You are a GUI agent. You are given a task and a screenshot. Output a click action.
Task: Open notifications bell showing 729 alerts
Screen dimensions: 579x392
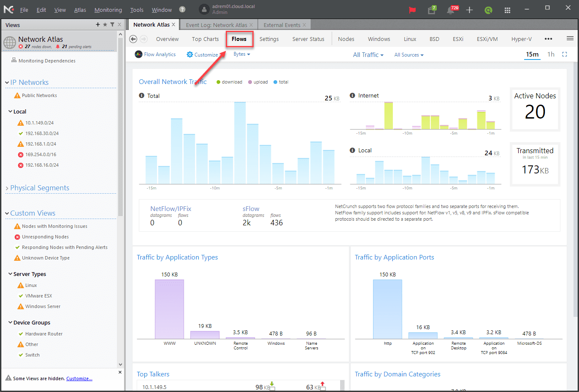tap(451, 10)
